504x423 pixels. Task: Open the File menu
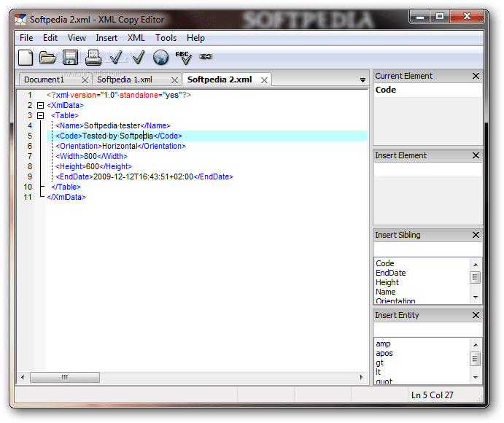(26, 38)
